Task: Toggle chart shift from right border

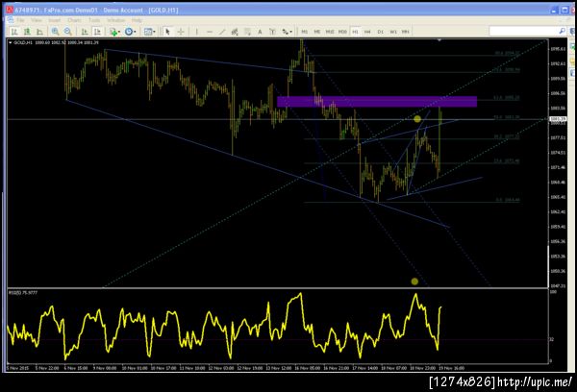Action: coord(97,32)
